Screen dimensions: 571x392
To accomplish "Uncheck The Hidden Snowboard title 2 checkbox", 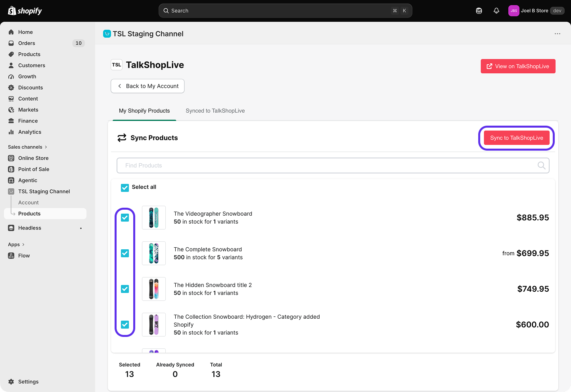I will click(125, 289).
